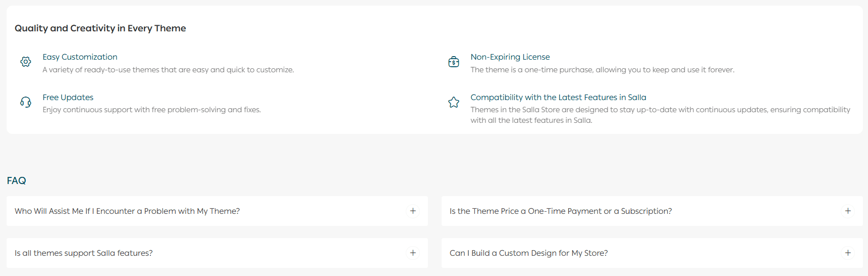Open "Who Will Assist Me" FAQ question text

click(127, 211)
